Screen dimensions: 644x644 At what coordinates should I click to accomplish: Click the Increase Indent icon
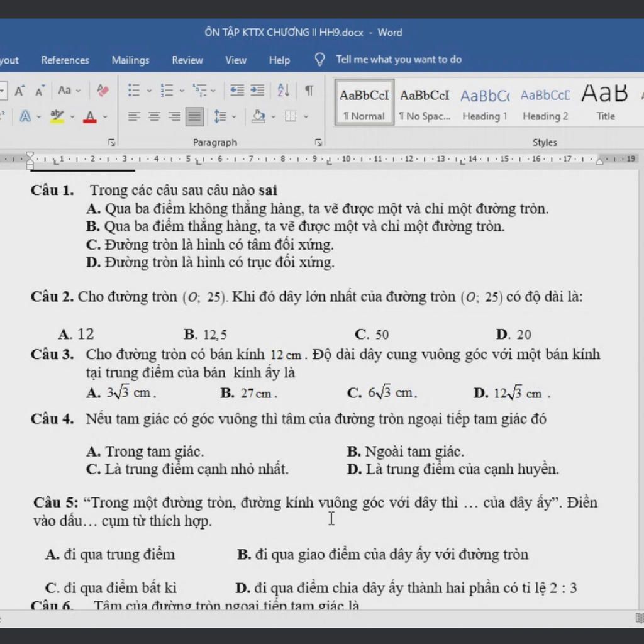coord(257,91)
